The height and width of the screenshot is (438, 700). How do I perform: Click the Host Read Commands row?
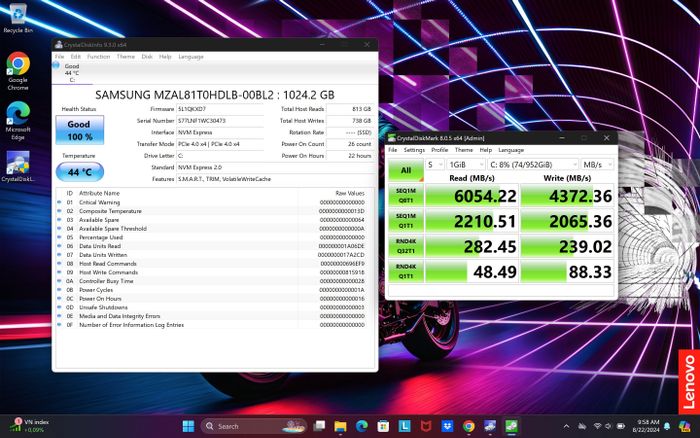(212, 263)
